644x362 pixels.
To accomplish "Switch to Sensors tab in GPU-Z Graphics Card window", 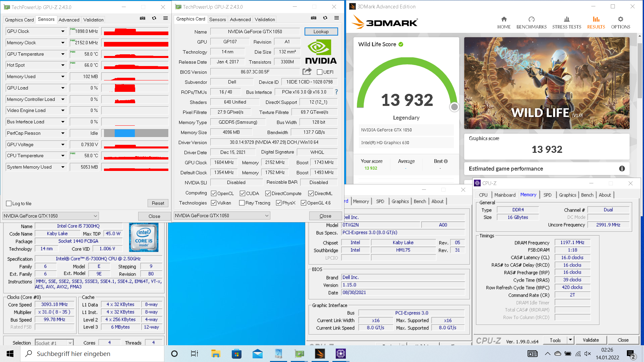I will tap(217, 19).
